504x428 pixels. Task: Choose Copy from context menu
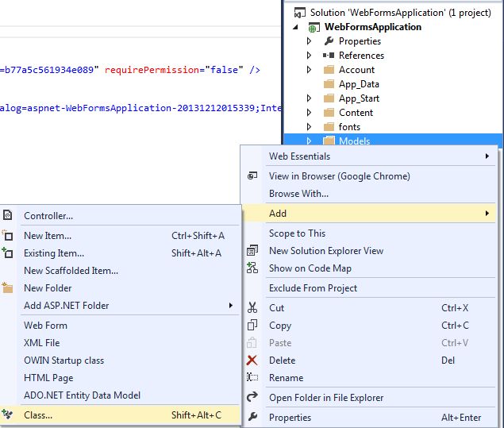click(x=369, y=325)
